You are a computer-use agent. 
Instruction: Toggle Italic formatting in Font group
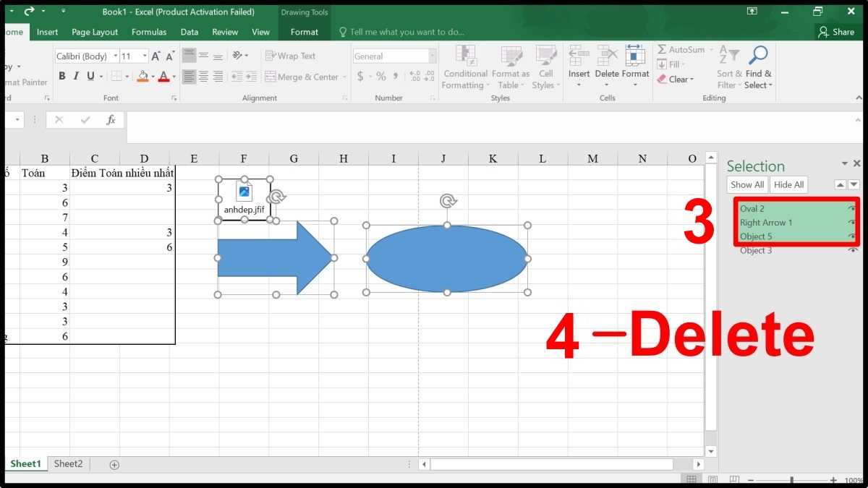click(x=77, y=77)
